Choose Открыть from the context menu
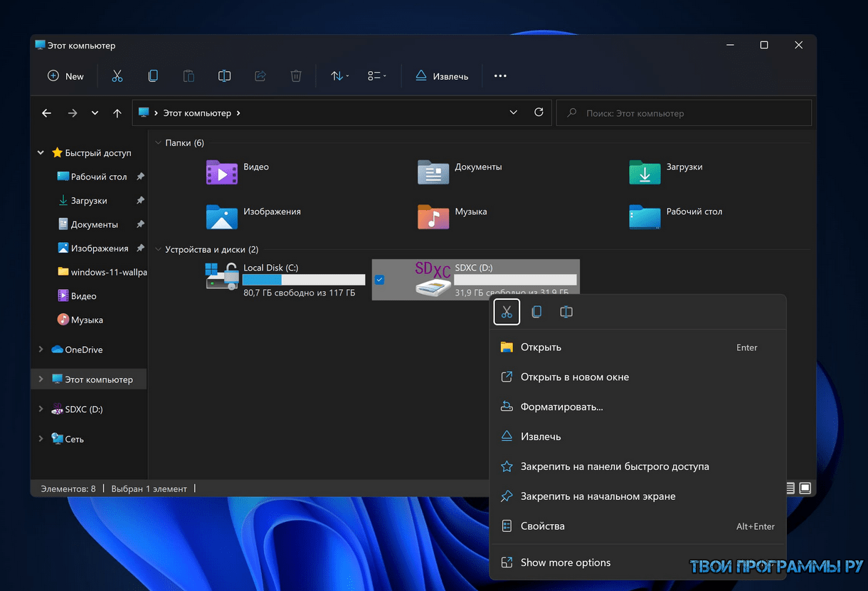Screen dimensions: 868x591 click(638, 347)
